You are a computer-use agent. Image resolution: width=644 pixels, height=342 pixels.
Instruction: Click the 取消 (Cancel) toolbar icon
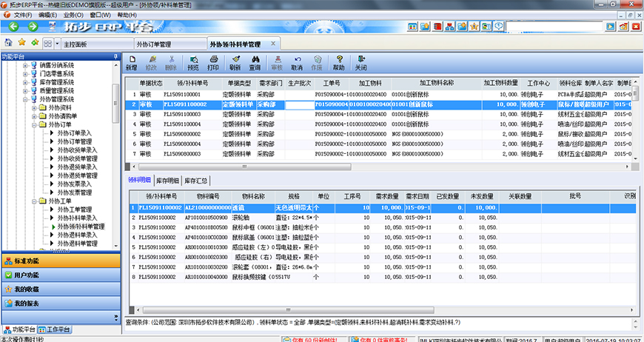(298, 63)
